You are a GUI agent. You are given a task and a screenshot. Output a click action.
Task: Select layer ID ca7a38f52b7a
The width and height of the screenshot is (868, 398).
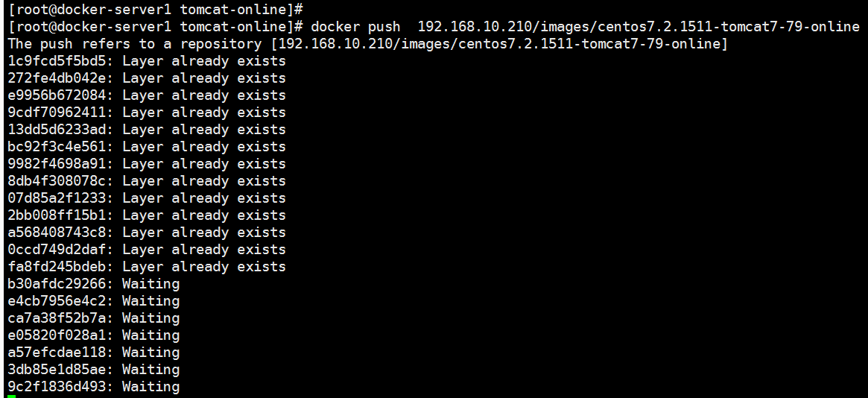click(57, 318)
